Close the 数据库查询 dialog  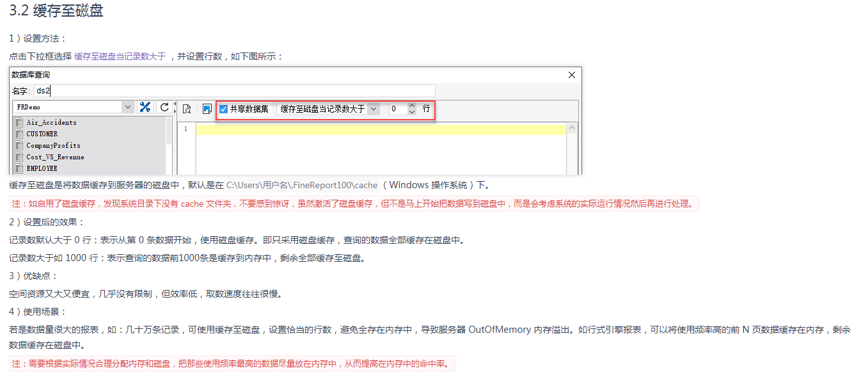572,75
